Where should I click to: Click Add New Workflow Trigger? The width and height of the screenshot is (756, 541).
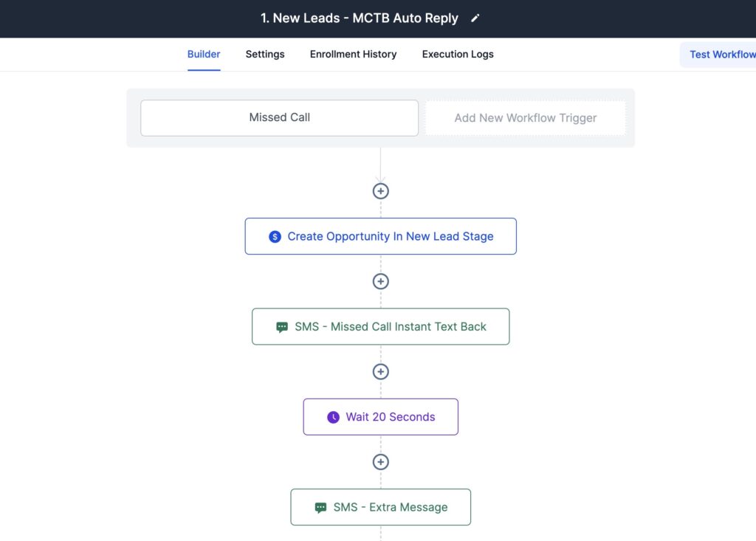tap(525, 118)
